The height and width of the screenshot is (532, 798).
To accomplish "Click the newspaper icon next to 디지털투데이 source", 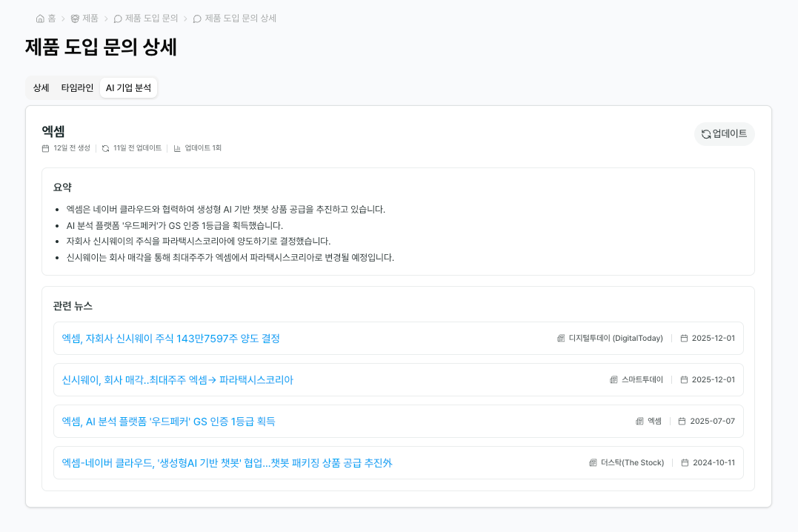I will pyautogui.click(x=559, y=338).
